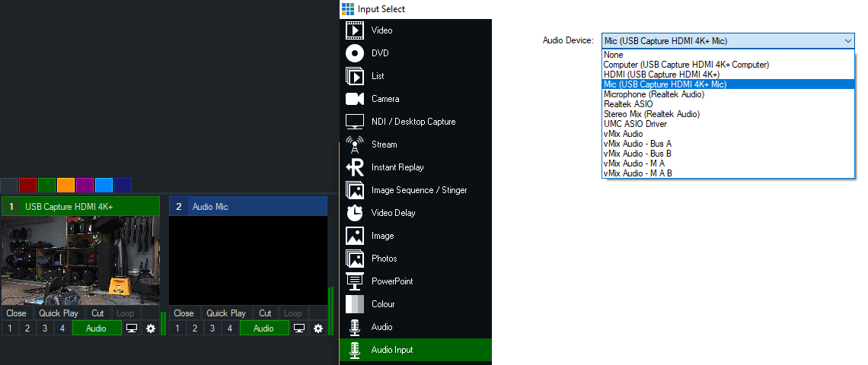Select the Image Sequence / Stinger icon
This screenshot has height=365, width=868.
click(x=354, y=190)
